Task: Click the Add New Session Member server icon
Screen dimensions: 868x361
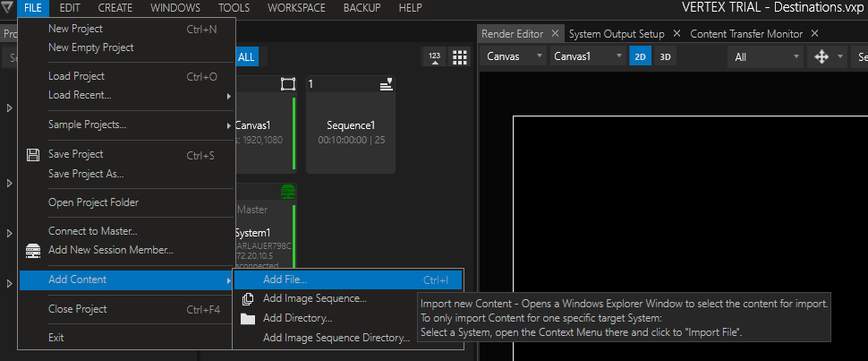Action: click(33, 250)
